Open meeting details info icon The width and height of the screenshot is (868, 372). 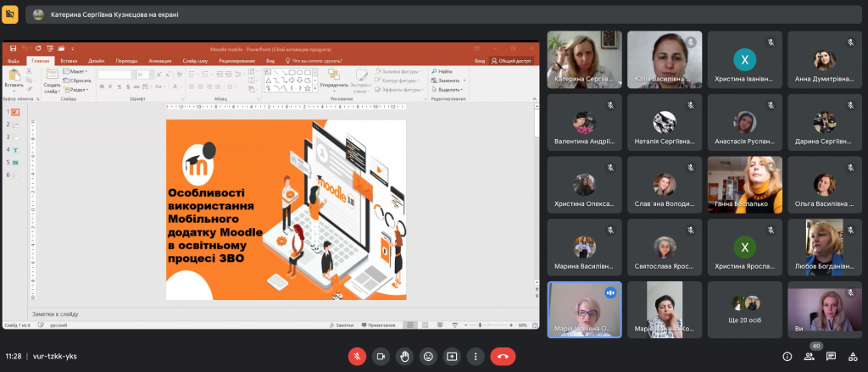[787, 357]
